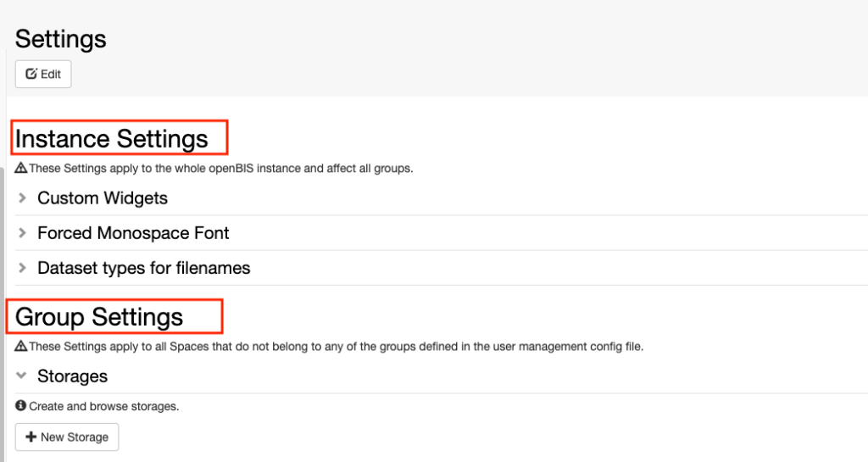
Task: Click the Settings page title
Action: [60, 39]
